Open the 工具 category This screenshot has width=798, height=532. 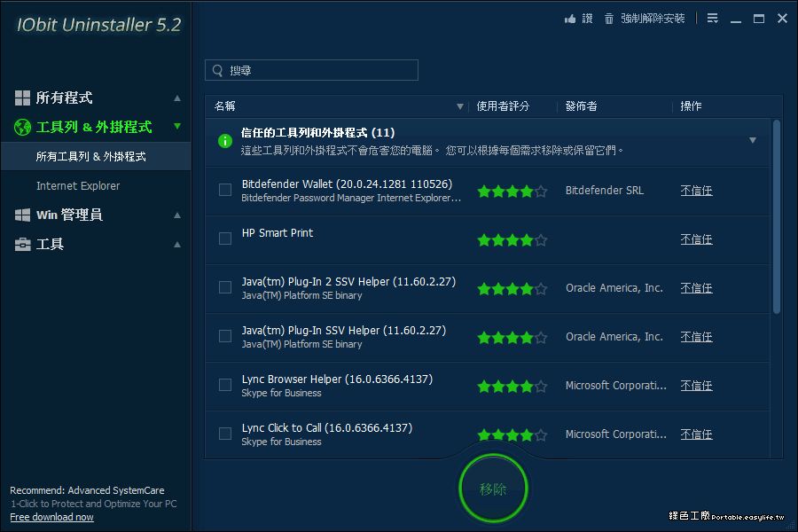[50, 245]
